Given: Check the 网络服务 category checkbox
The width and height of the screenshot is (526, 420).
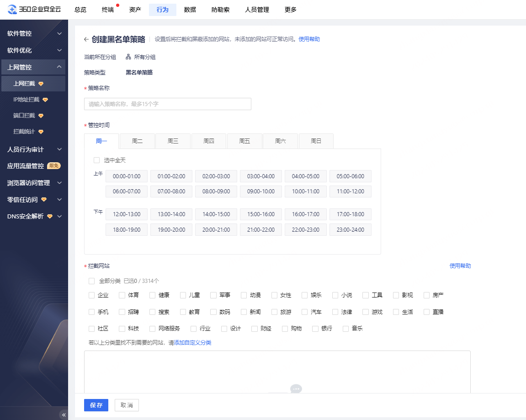Looking at the screenshot, I should pos(152,329).
